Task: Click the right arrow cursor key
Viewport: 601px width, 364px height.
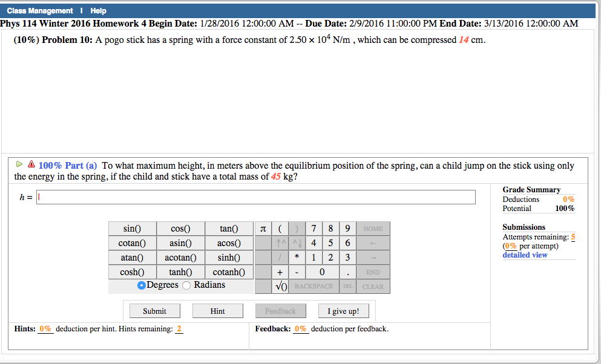Action: [x=373, y=258]
